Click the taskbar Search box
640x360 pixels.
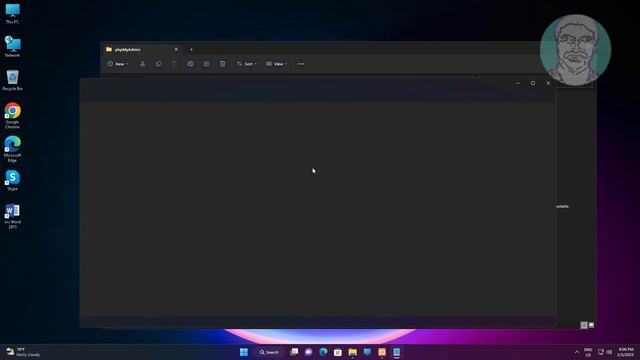[x=269, y=352]
